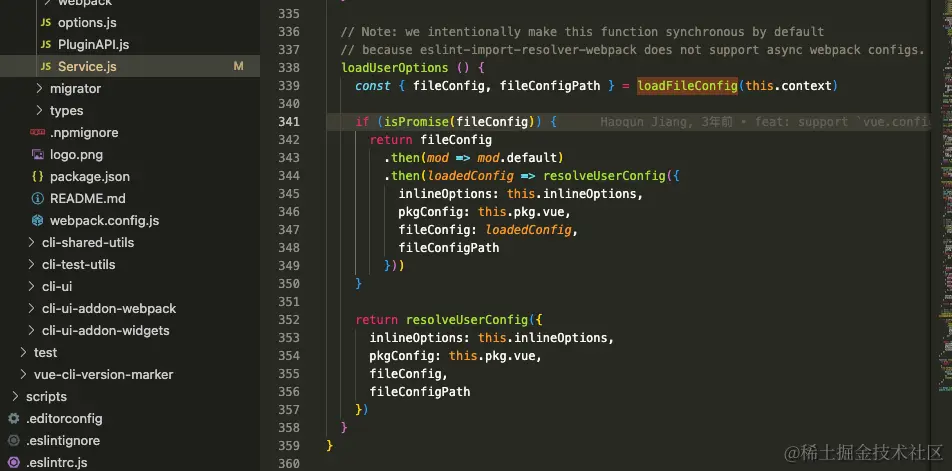Open the options.js file

(x=87, y=23)
